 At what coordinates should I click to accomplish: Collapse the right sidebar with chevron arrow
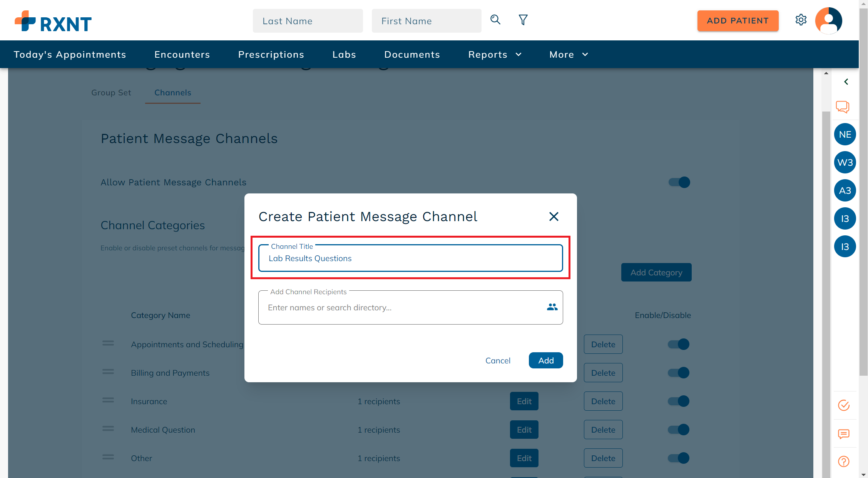[846, 82]
